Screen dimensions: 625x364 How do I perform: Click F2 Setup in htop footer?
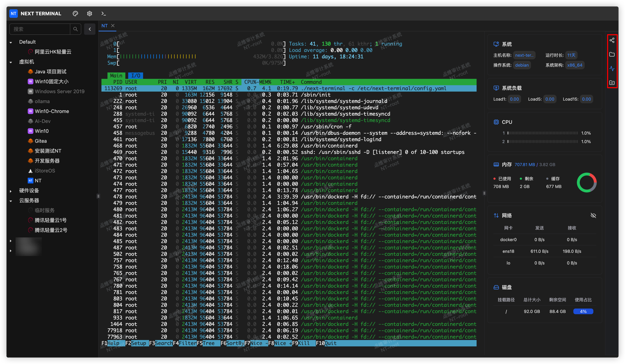click(x=137, y=343)
